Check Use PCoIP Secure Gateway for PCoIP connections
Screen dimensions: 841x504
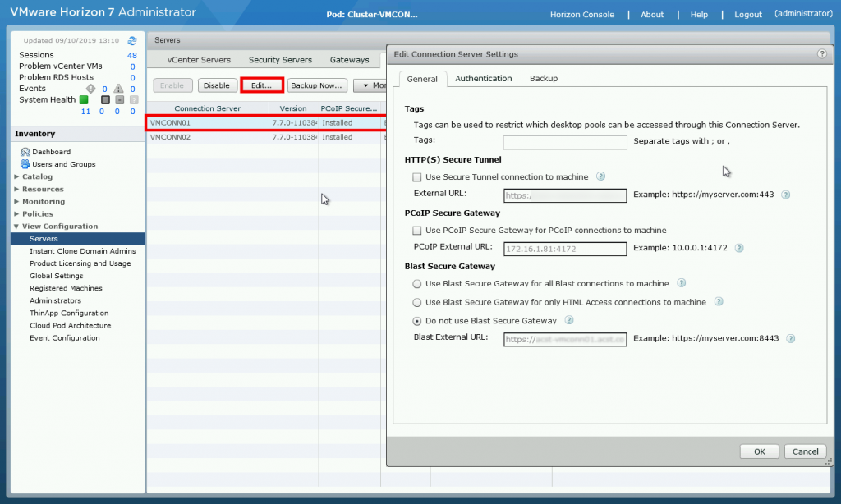tap(417, 231)
